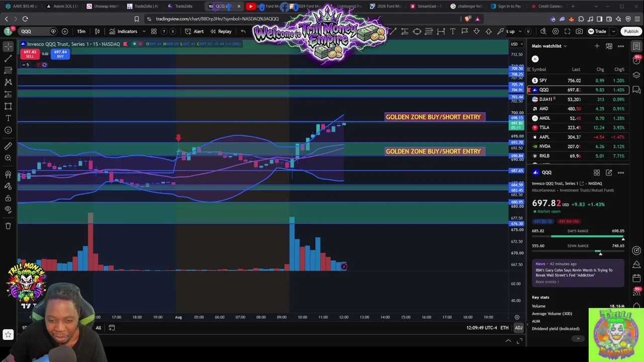Enter fullscreen chart mode
The image size is (644, 362).
click(x=568, y=31)
